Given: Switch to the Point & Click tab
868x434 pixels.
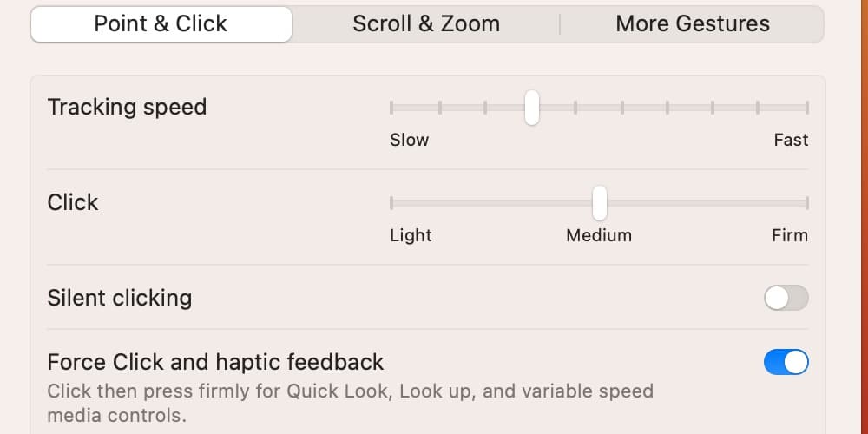Looking at the screenshot, I should point(161,24).
